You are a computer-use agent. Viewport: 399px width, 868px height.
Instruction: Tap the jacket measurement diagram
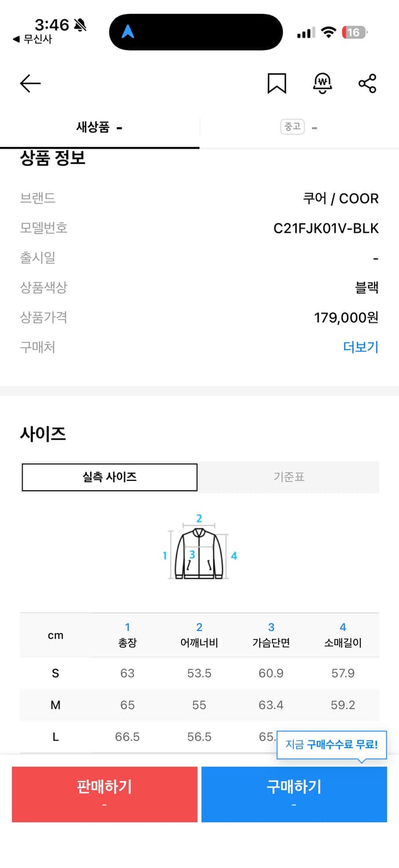click(199, 553)
